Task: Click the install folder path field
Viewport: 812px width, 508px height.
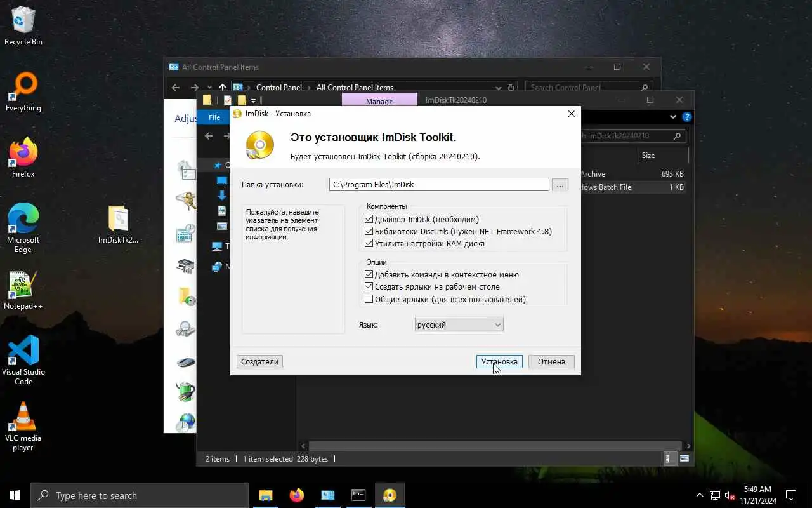Action: [439, 185]
